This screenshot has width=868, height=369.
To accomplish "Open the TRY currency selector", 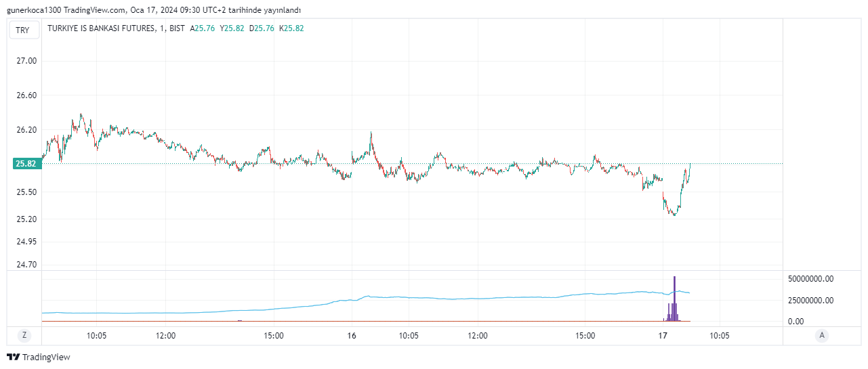I will coord(23,30).
